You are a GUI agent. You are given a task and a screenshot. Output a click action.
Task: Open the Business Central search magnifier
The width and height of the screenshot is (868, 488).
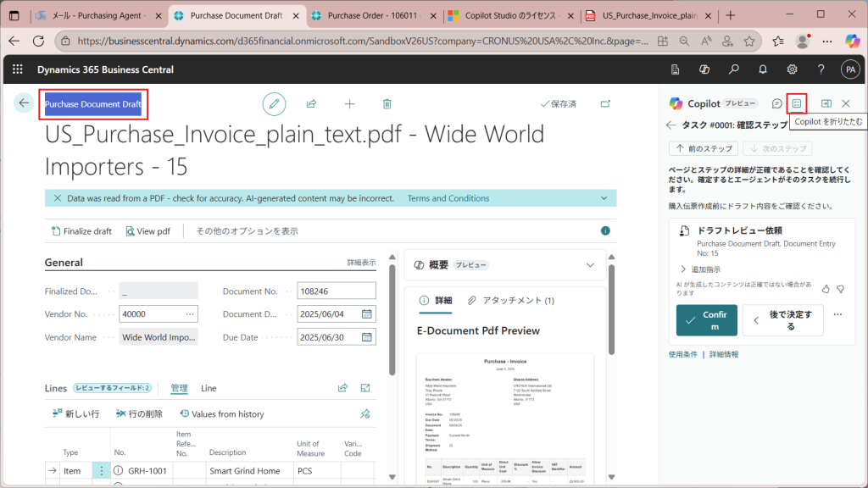pyautogui.click(x=733, y=69)
